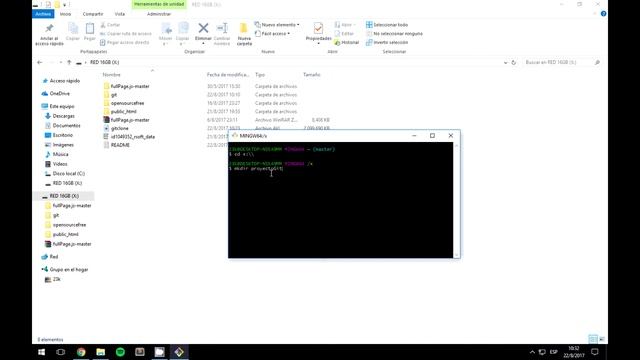Click No seleccionar ninguno
The image size is (640, 360).
pos(394,33)
